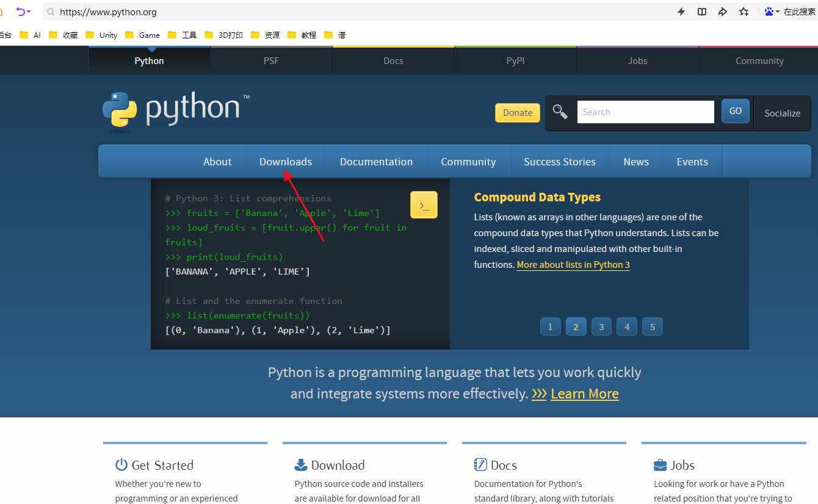Click the briefcase icon beside Jobs heading
This screenshot has width=818, height=504.
click(660, 465)
